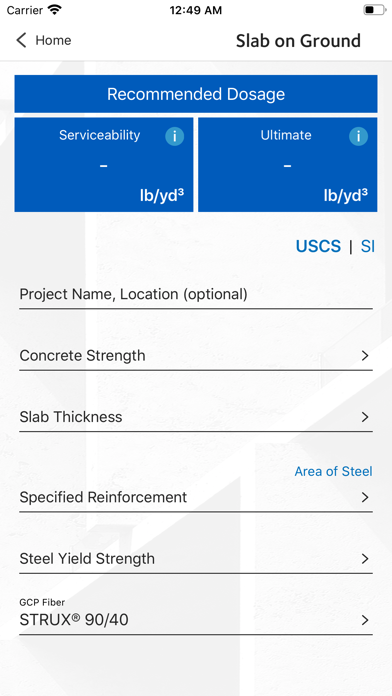Tap the Serviceability info icon
Image resolution: width=392 pixels, height=696 pixels.
(x=174, y=136)
